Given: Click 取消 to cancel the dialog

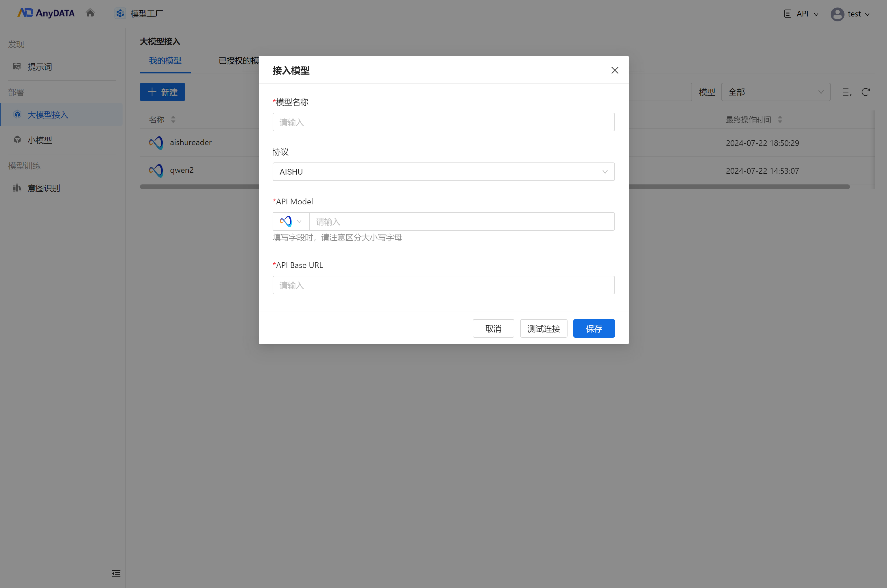Looking at the screenshot, I should [493, 328].
